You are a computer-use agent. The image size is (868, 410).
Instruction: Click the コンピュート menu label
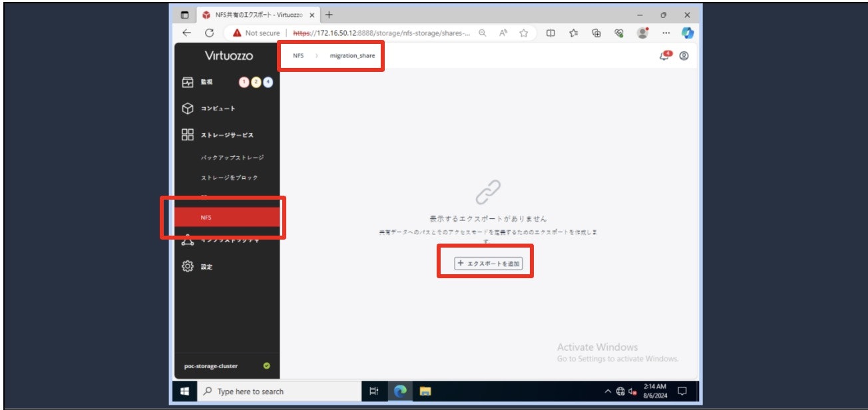point(218,108)
